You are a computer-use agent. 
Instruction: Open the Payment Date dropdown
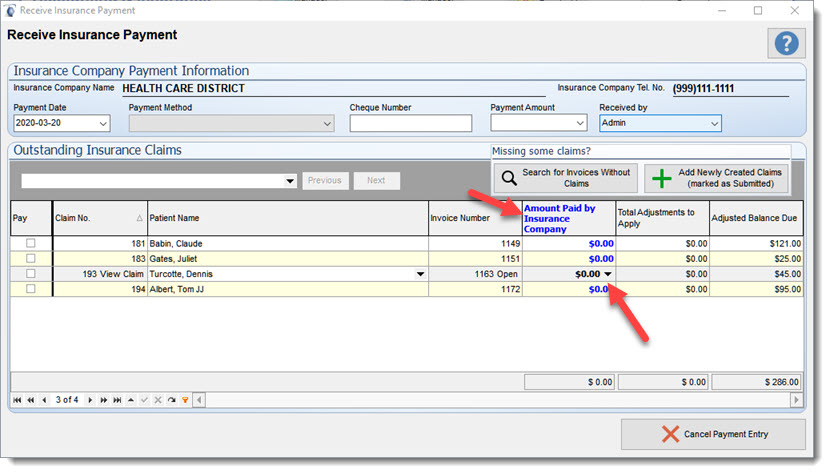(x=103, y=123)
